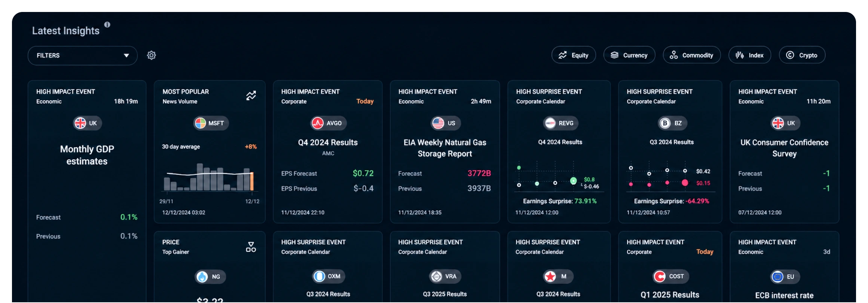Click the OXM Q3 2024 Results text

pos(328,294)
